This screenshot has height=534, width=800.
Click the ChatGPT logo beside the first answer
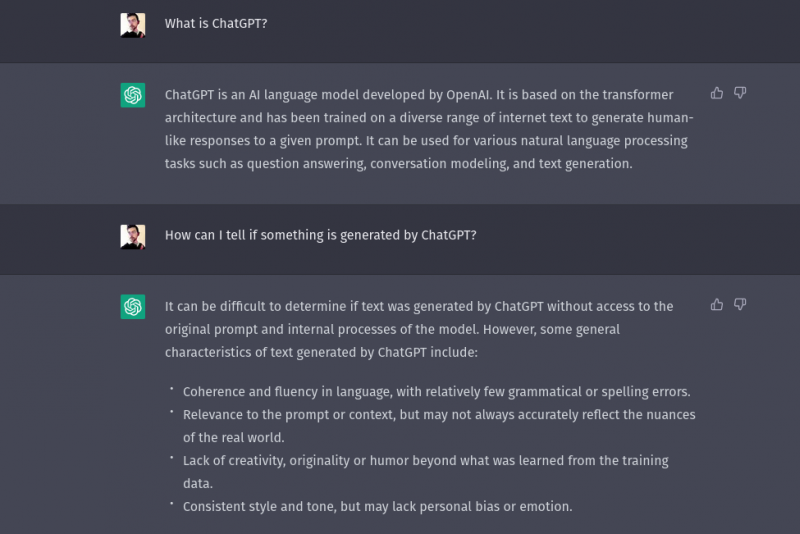click(133, 95)
